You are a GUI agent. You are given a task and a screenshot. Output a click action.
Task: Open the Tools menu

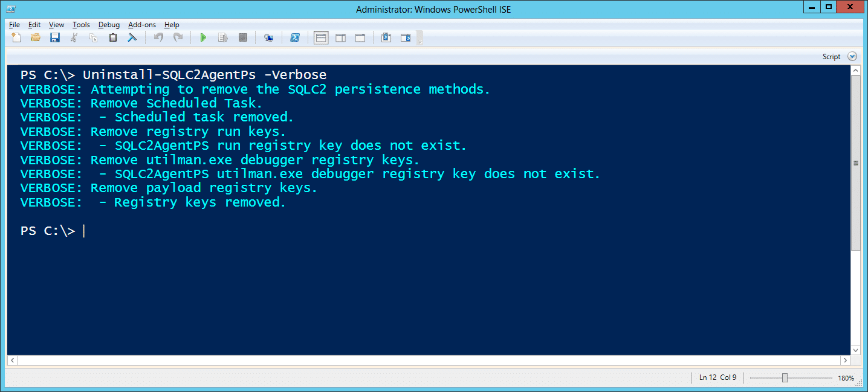[x=81, y=25]
